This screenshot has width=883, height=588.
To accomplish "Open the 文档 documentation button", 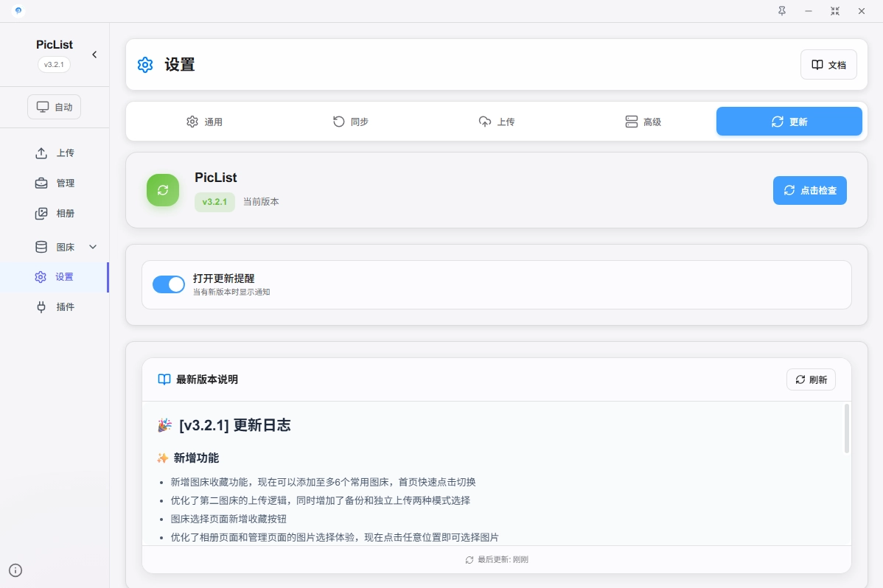I will click(x=828, y=65).
